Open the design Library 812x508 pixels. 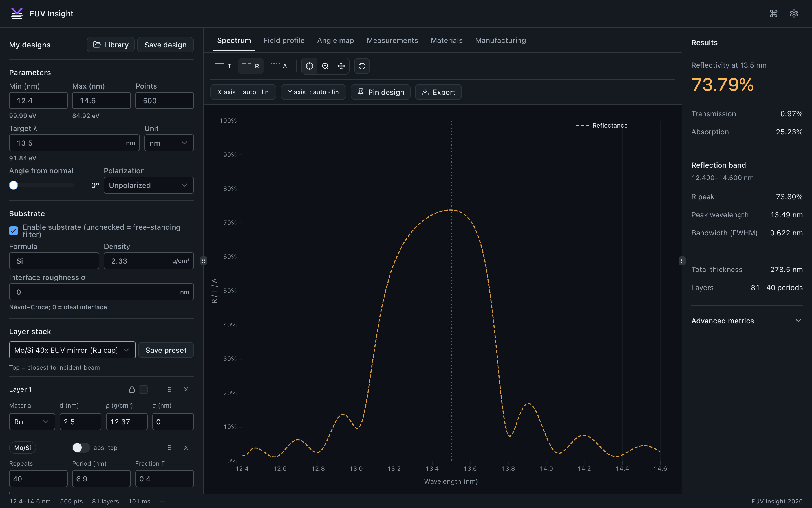[x=111, y=45]
